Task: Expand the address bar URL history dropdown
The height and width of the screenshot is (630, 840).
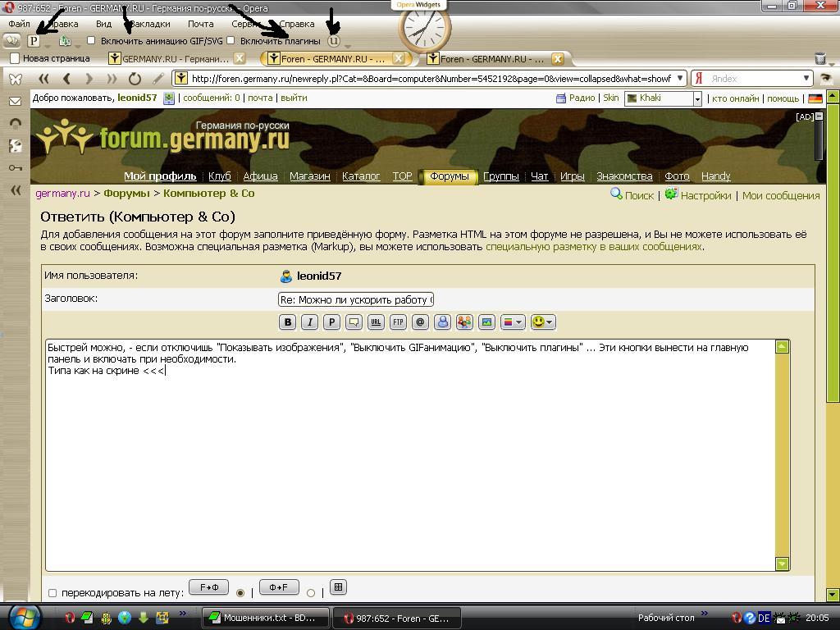Action: pos(680,79)
